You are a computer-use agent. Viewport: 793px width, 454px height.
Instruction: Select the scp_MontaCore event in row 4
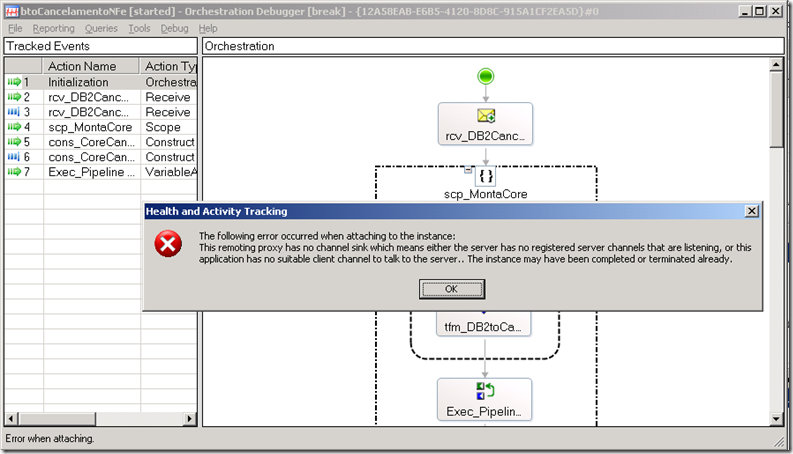coord(92,127)
